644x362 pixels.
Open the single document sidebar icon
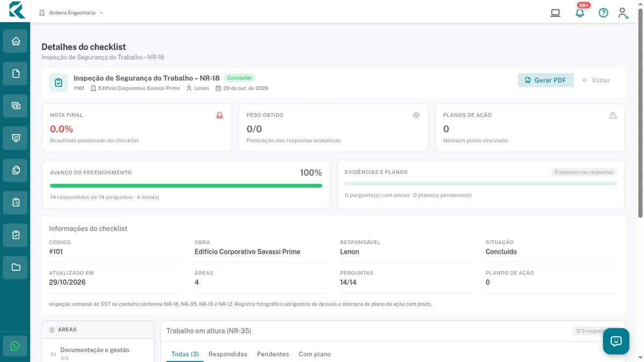(x=15, y=73)
